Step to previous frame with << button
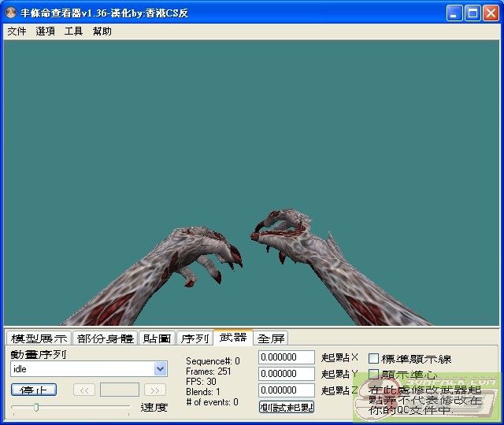Screen dimensions: 504x425 pos(83,390)
